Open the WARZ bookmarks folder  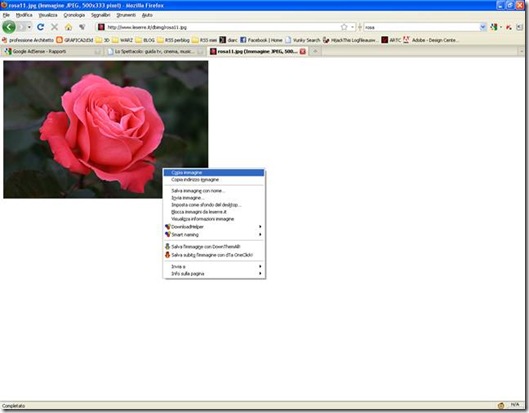pyautogui.click(x=122, y=40)
